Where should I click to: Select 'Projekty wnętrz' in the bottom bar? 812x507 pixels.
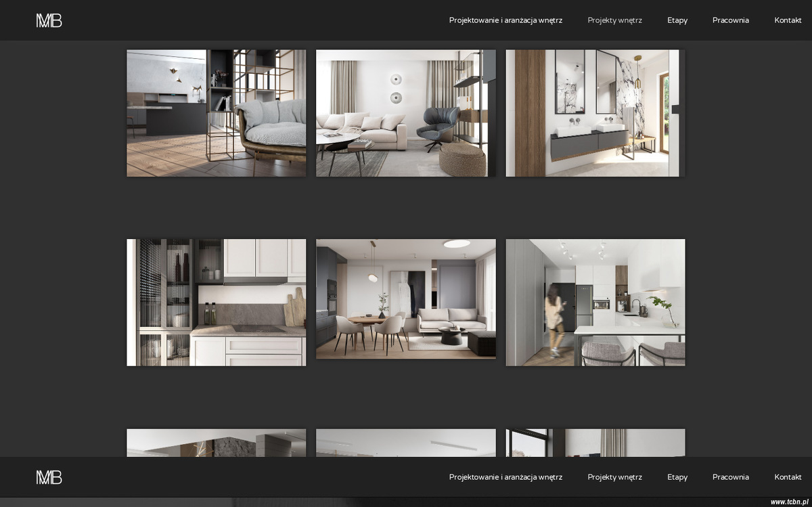pos(614,477)
